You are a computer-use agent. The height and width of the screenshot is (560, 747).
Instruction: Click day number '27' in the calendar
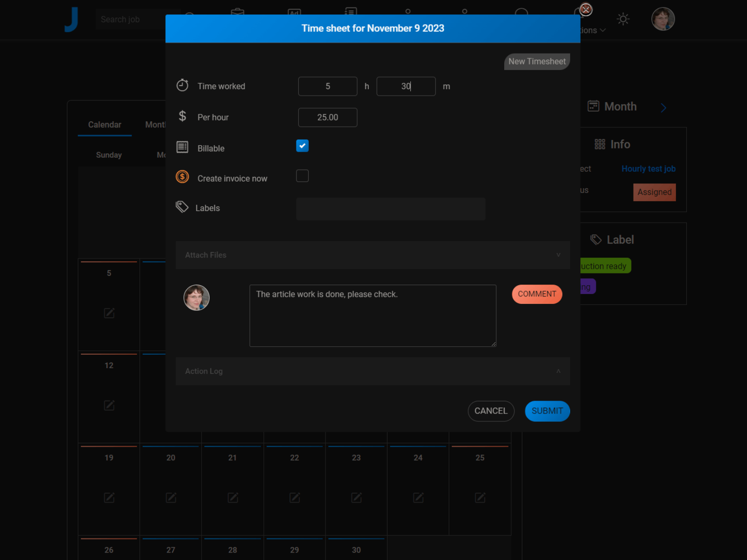(x=171, y=550)
